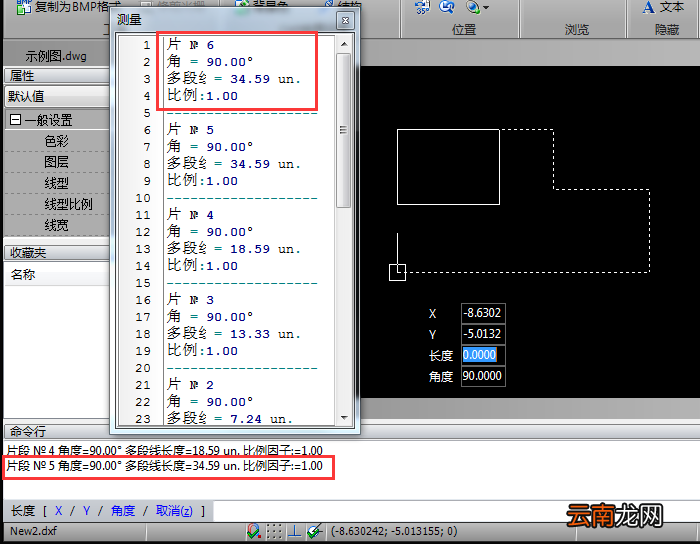
Task: Click the New2.dxf status bar entry
Action: 33,531
